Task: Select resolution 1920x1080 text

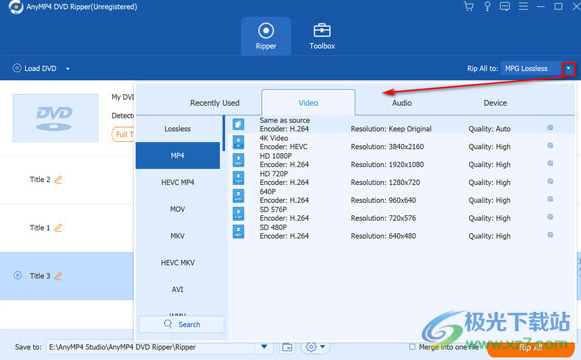Action: [x=387, y=164]
